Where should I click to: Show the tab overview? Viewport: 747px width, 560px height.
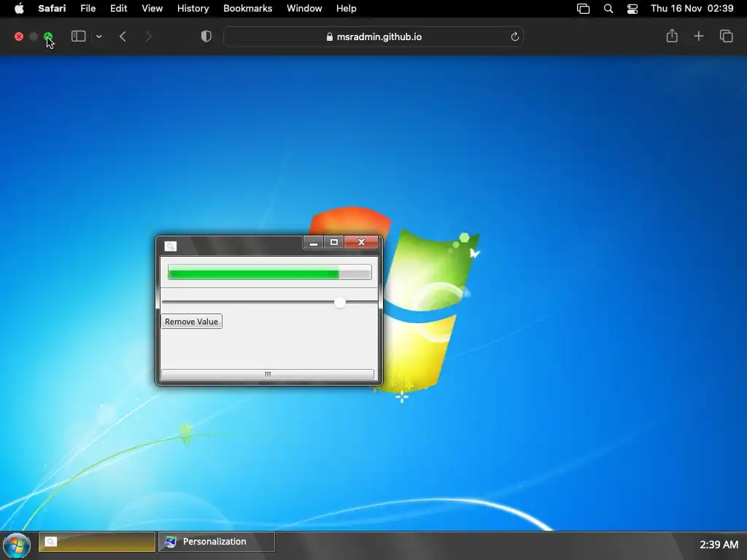[726, 36]
